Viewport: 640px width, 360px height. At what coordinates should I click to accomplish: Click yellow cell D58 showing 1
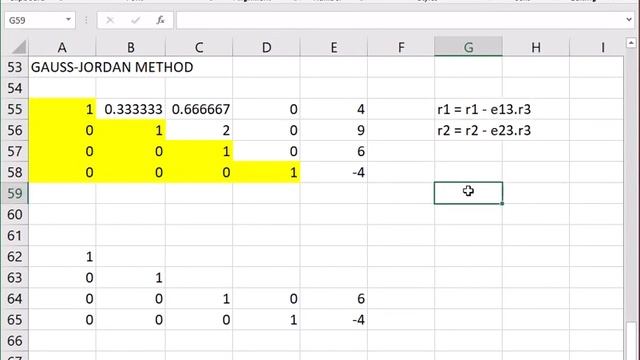tap(266, 172)
